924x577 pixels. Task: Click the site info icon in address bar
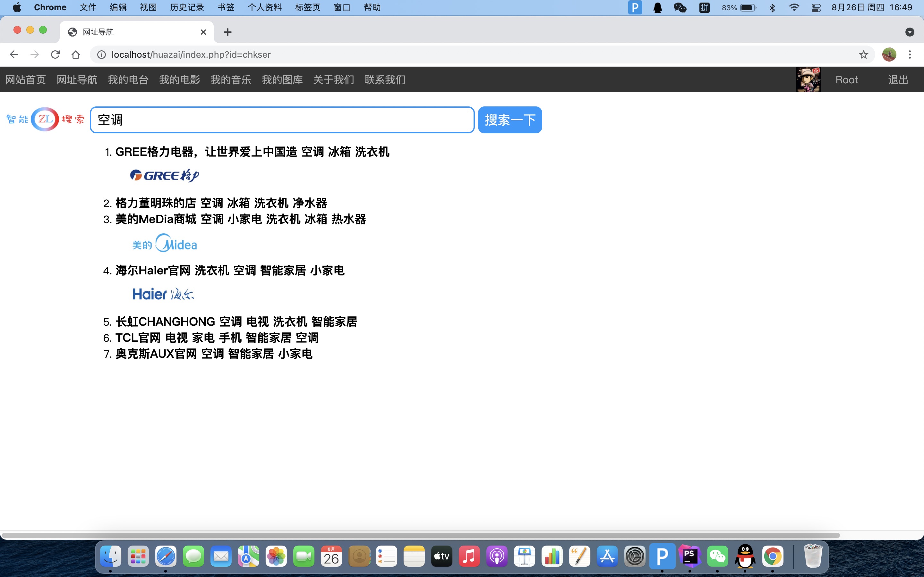102,54
